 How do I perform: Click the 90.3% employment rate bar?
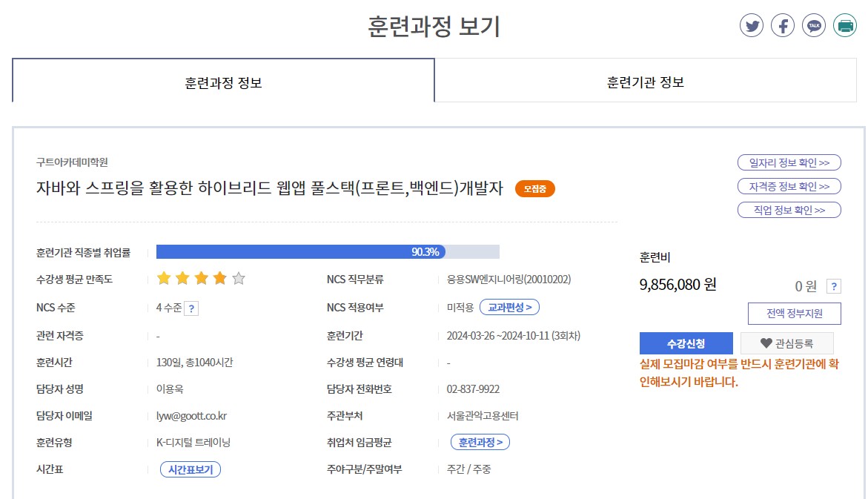pyautogui.click(x=328, y=252)
